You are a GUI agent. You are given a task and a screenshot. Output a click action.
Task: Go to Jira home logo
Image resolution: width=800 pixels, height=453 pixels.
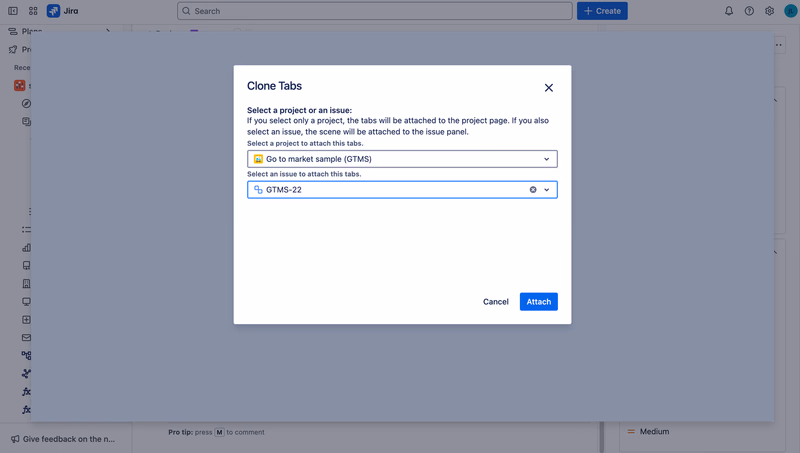63,11
